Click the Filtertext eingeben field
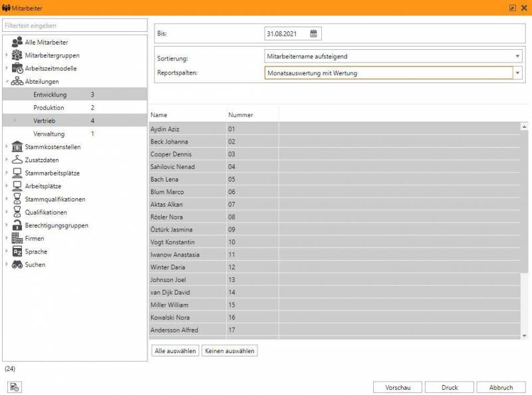Viewport: 532px width, 395px height. click(74, 25)
